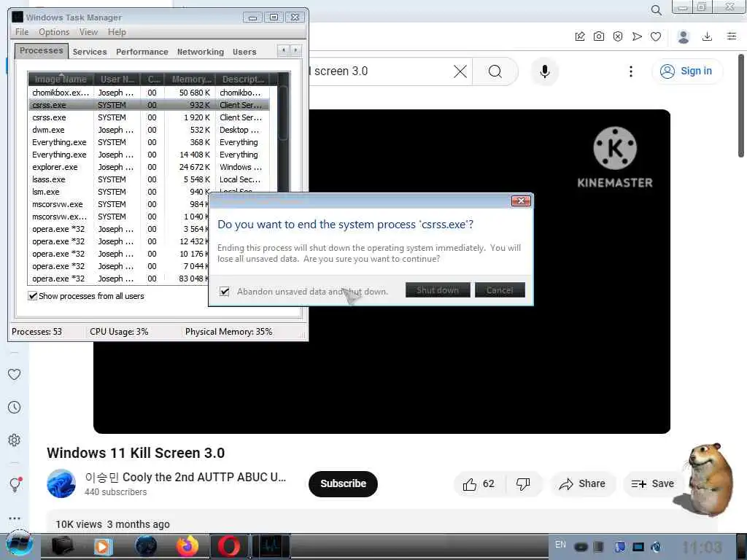Click the YouTube Subscribe button

click(343, 484)
